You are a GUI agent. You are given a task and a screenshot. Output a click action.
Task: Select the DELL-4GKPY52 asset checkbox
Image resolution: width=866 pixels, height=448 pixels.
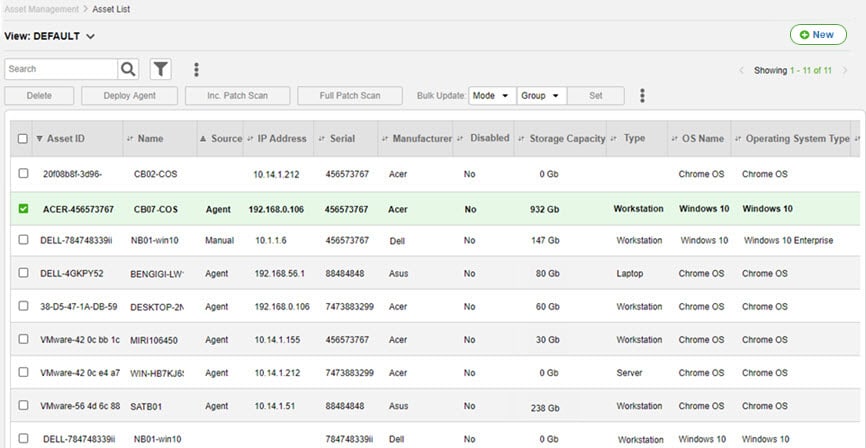tap(23, 273)
